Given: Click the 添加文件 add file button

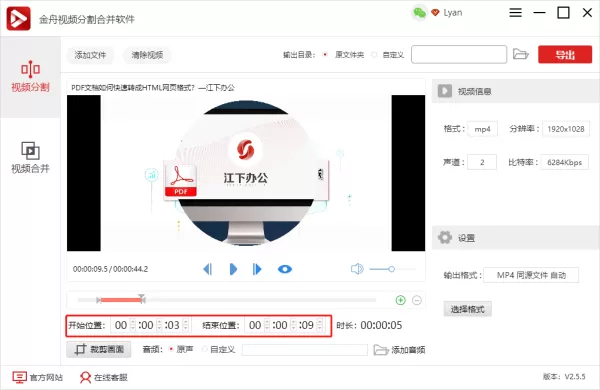Looking at the screenshot, I should click(x=90, y=55).
